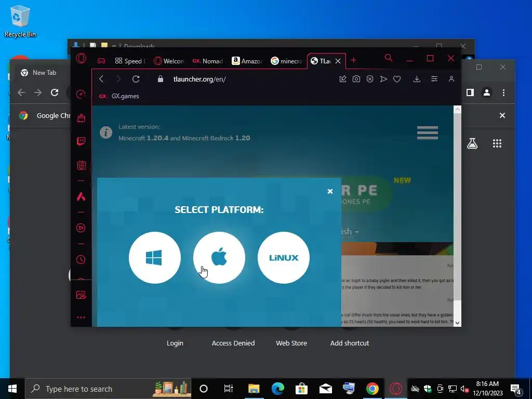Screen dimensions: 532x399
Task: Switch to the Speed Dial tab
Action: tap(130, 61)
